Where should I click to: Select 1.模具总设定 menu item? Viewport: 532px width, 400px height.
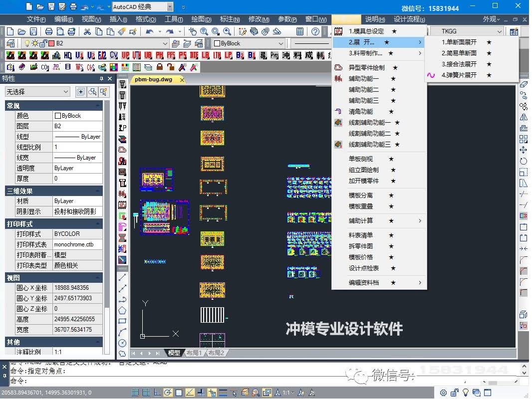[379, 31]
